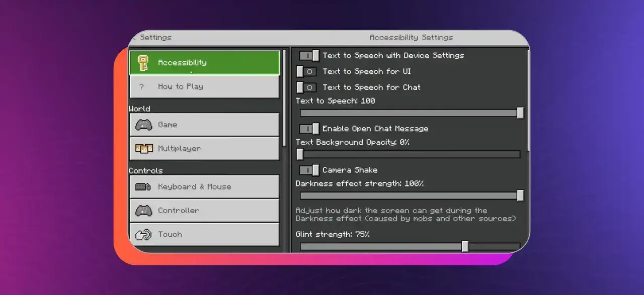Open the Game settings section
644x295 pixels.
(204, 125)
